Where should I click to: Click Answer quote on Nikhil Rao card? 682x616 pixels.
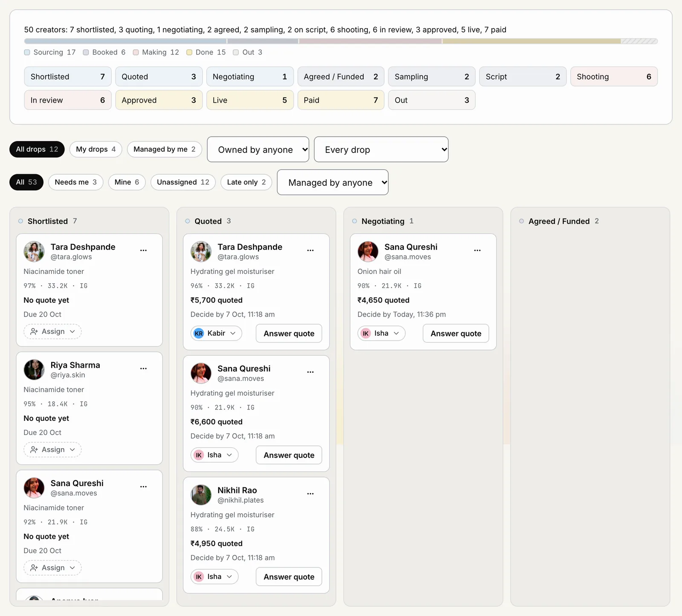[x=289, y=577]
